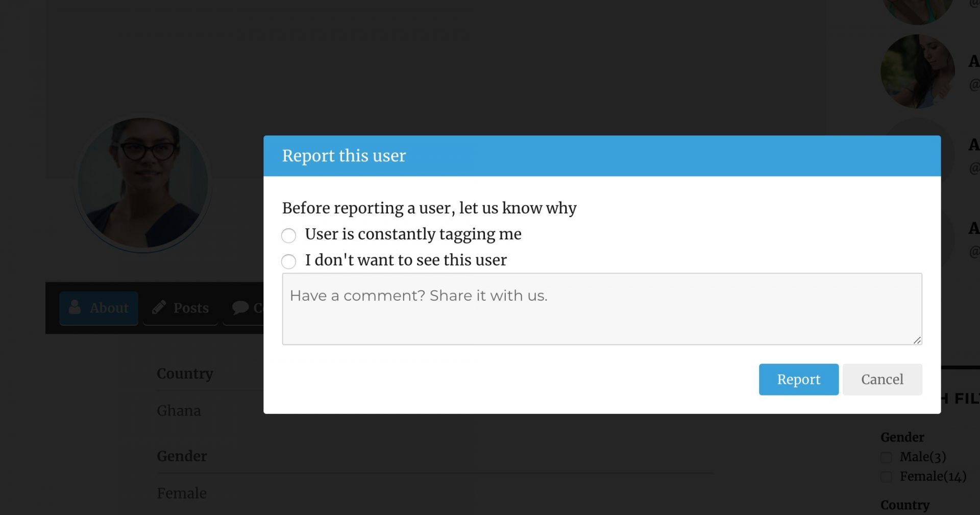Toggle the Female(14) gender filter checkbox

pyautogui.click(x=886, y=477)
